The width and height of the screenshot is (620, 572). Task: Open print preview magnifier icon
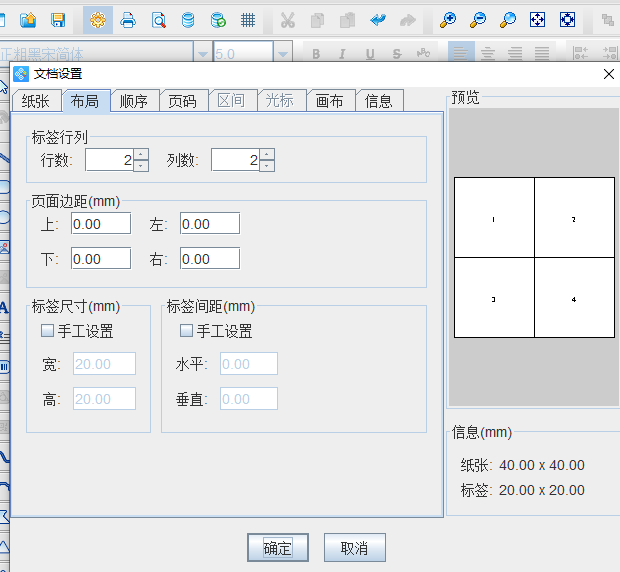coord(158,20)
